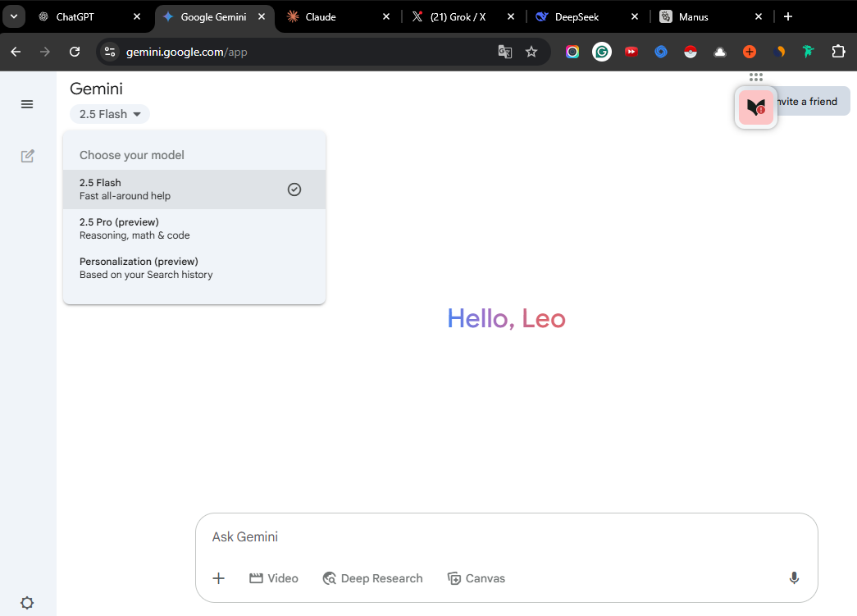857x616 pixels.
Task: Open the white cloud extension
Action: 720,52
